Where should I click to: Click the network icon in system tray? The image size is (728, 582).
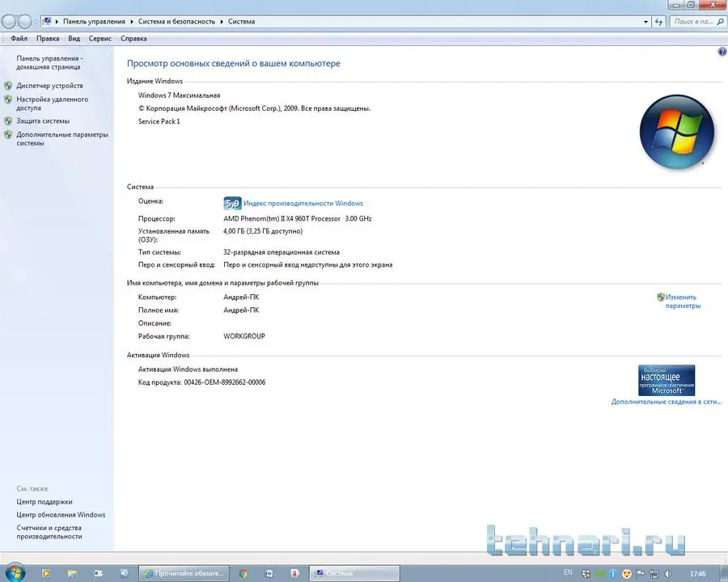(654, 574)
